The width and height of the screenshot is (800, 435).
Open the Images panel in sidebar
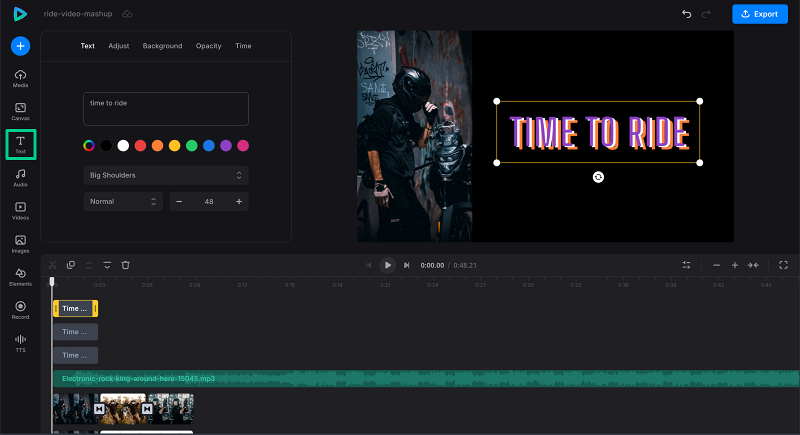coord(20,244)
